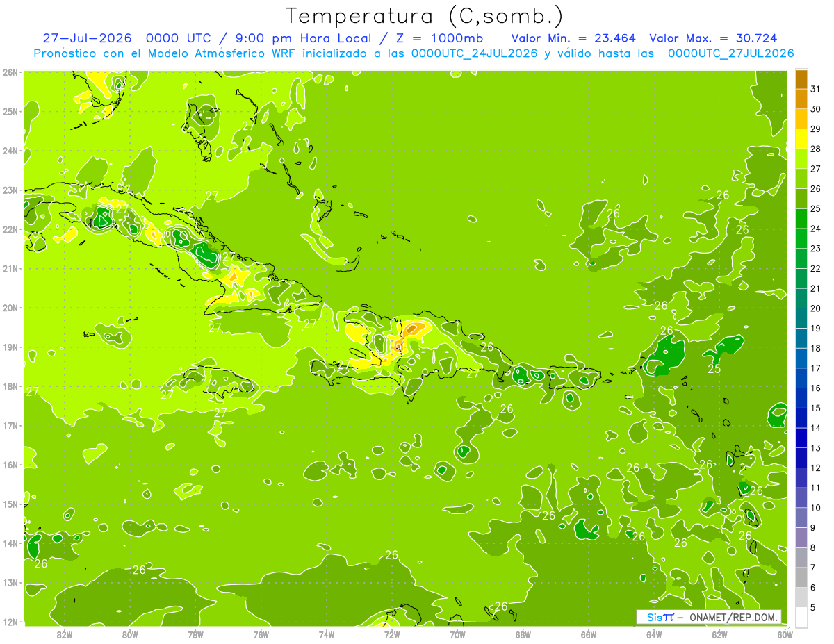Click the latitude label "15N"
834x644 pixels.
pos(10,504)
